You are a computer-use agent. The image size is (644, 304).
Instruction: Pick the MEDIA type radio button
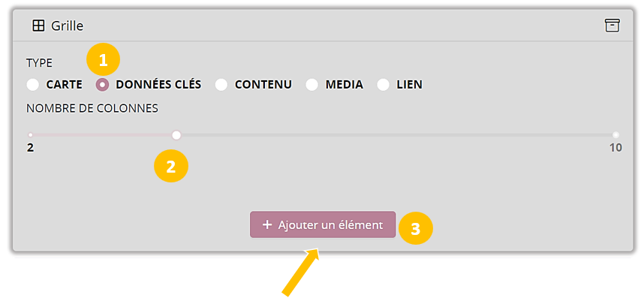click(x=311, y=85)
